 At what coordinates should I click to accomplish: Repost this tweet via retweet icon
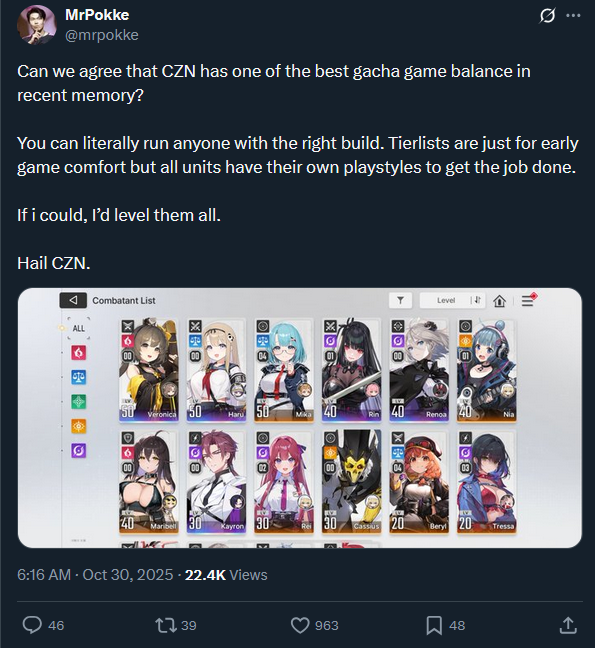click(x=166, y=625)
